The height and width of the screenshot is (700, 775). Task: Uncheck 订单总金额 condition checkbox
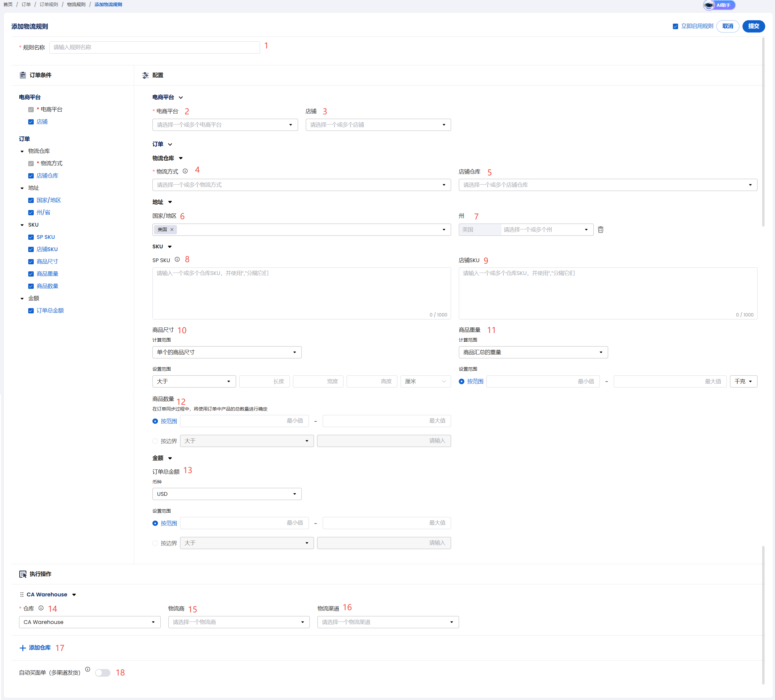[x=31, y=311]
